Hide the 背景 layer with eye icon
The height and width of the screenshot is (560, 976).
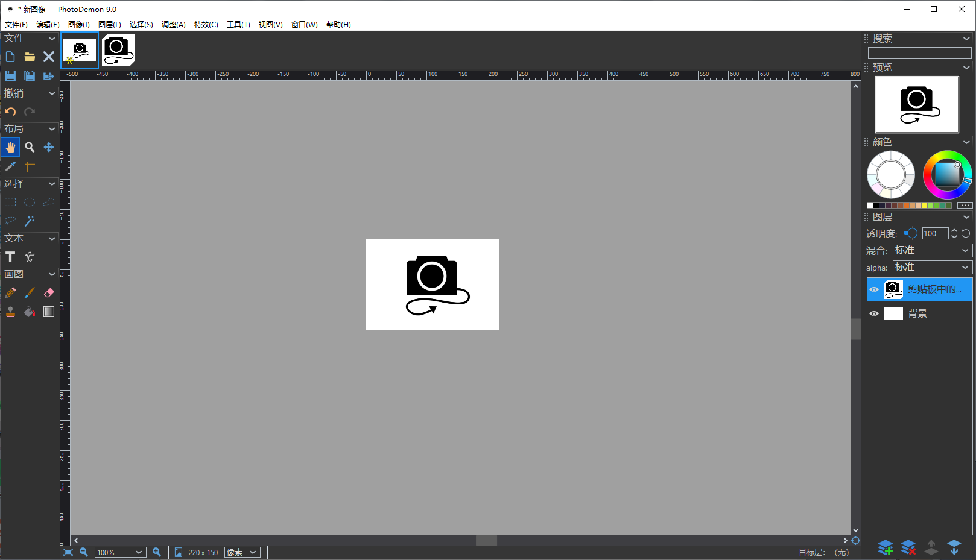[874, 313]
